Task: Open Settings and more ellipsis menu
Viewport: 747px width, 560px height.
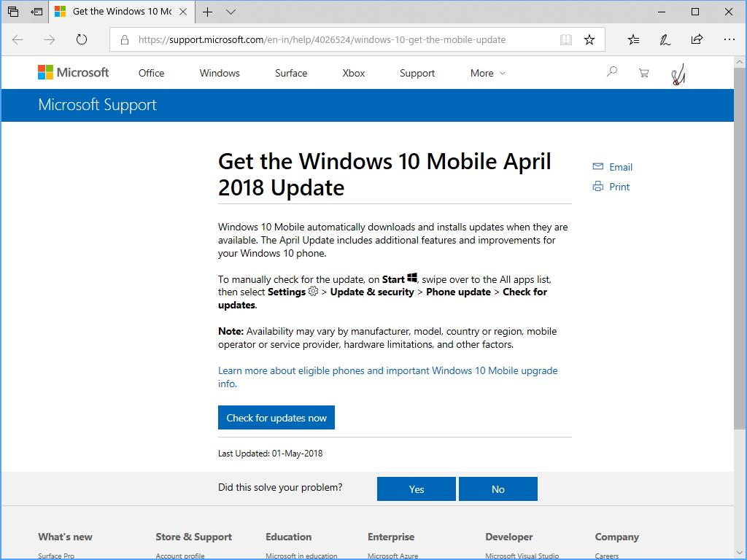Action: click(729, 39)
